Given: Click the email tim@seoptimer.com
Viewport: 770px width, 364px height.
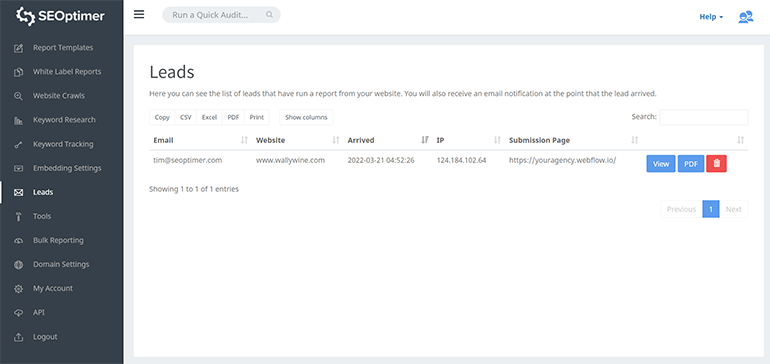Looking at the screenshot, I should click(188, 160).
